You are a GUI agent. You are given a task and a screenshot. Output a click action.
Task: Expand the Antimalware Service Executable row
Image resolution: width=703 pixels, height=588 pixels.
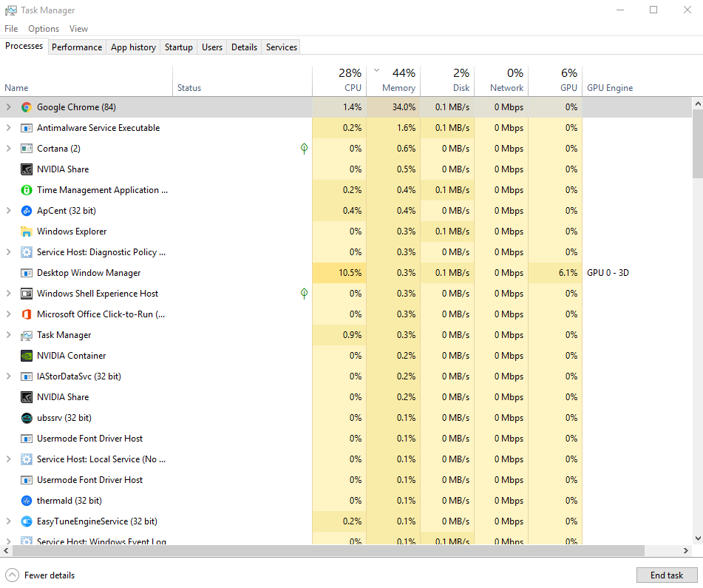[x=8, y=128]
